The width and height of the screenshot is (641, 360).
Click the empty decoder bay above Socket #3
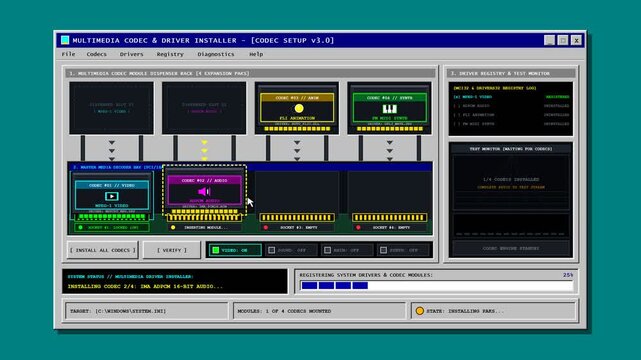click(x=297, y=191)
